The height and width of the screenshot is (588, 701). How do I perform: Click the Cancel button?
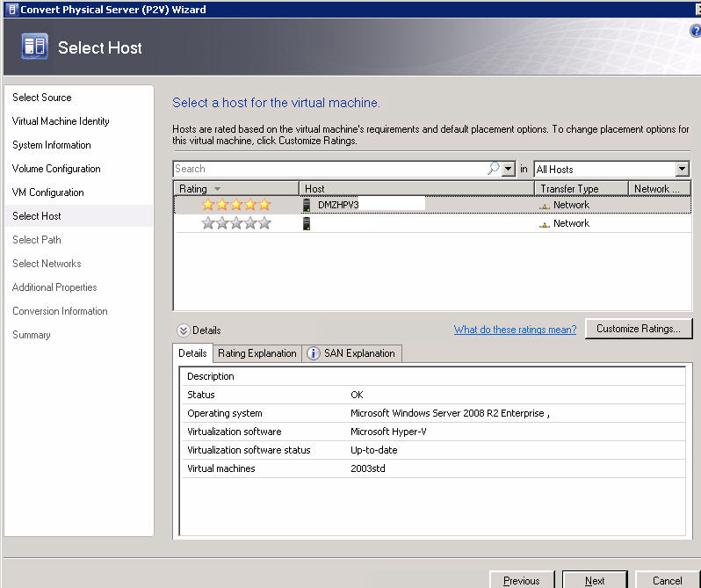tap(667, 580)
